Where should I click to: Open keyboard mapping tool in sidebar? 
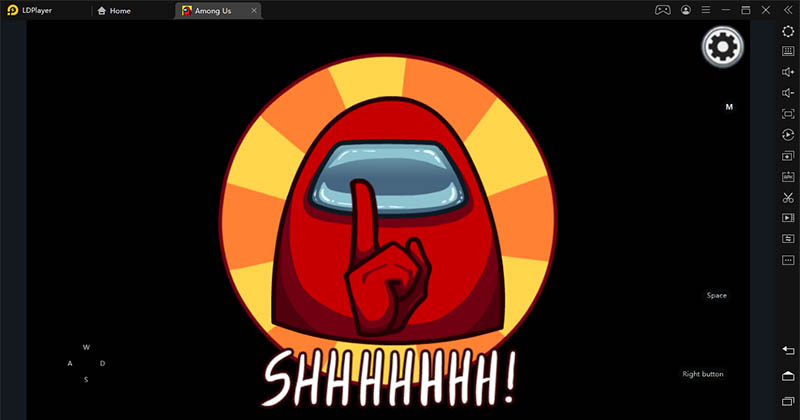788,51
